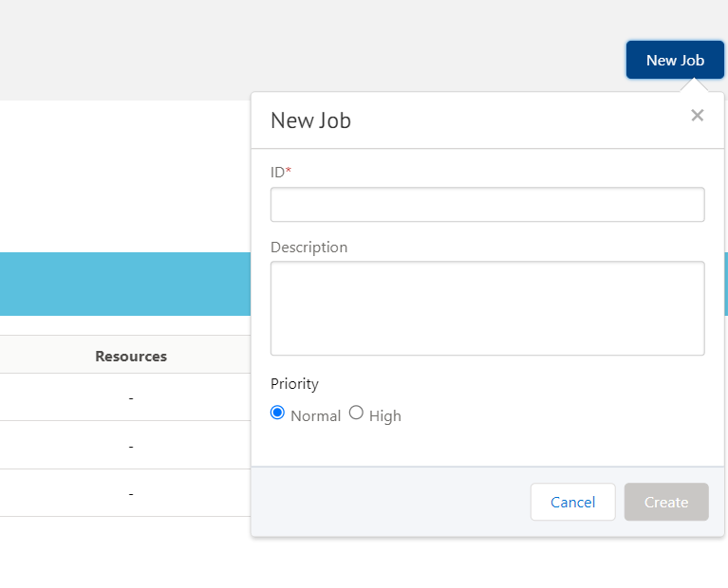
Task: Click the "Normal" priority label text
Action: click(315, 415)
